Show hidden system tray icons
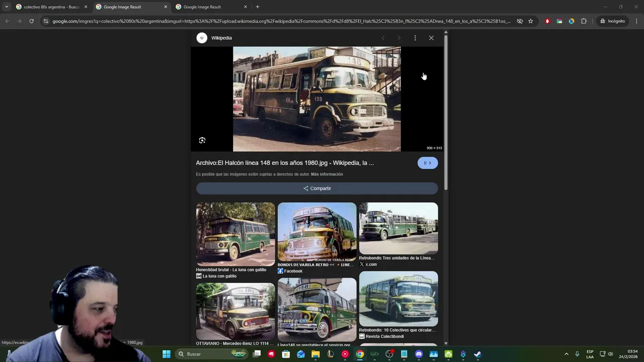Image resolution: width=644 pixels, height=362 pixels. 566,354
